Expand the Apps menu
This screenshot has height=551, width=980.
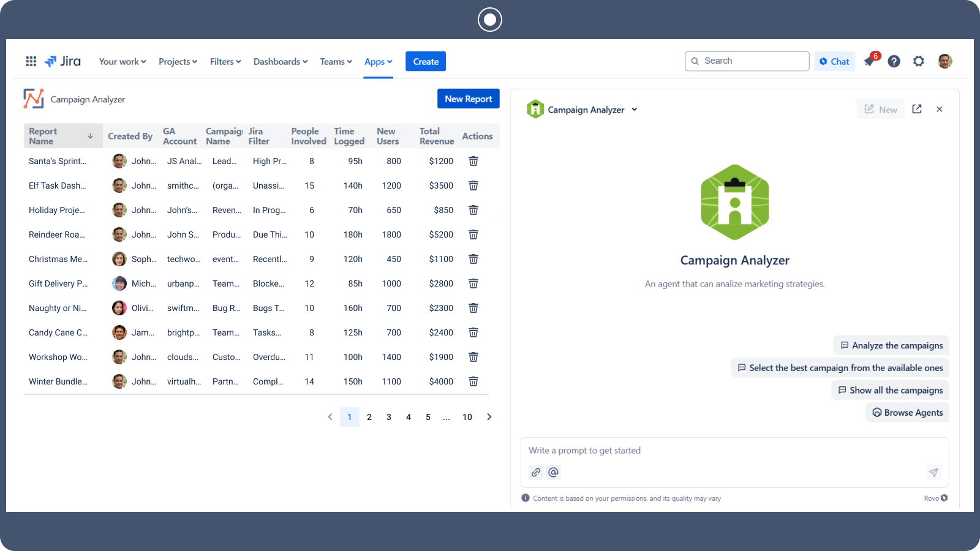point(378,61)
